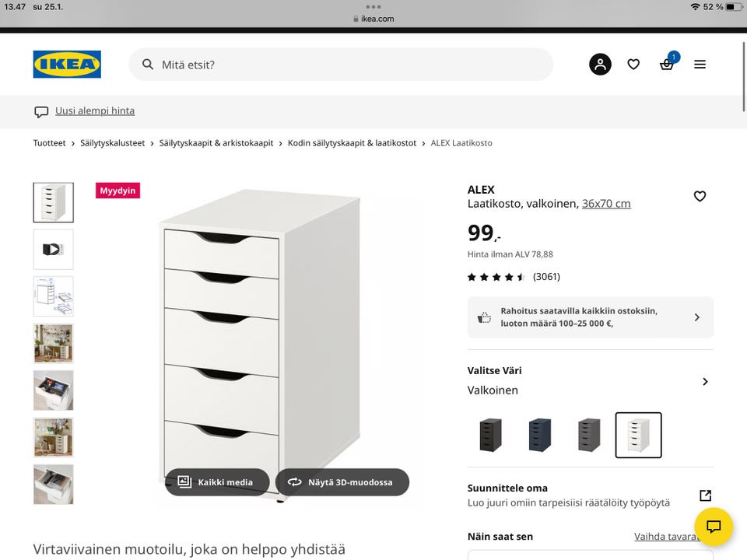Image resolution: width=747 pixels, height=560 pixels.
Task: Open the shopping basket icon
Action: [x=667, y=65]
